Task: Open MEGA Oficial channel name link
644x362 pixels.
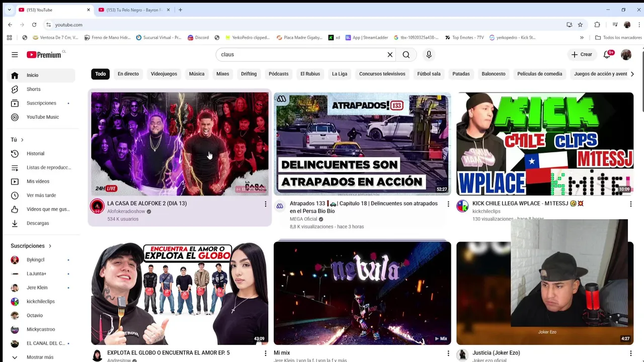Action: 303,219
